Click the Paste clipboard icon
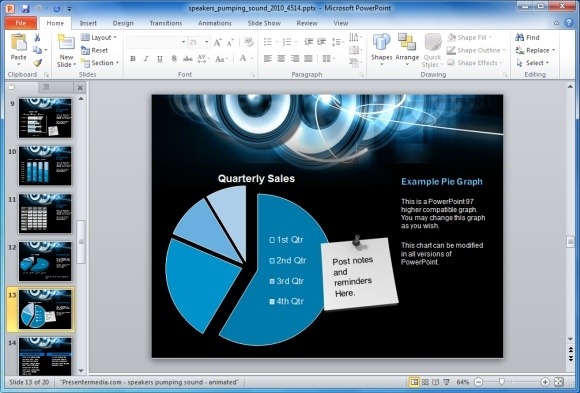 (x=18, y=42)
